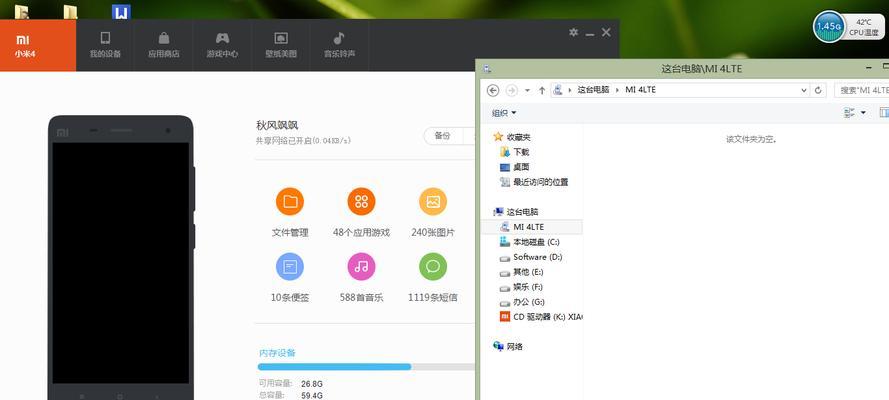Switch to the 游戏中心 tab
Viewport: 889px width, 400px height.
(x=222, y=45)
